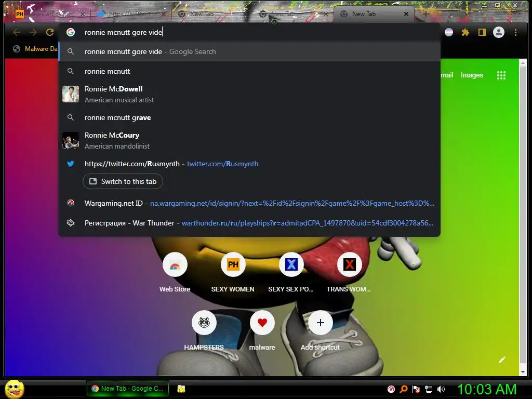Choose the 'ronnie mcnutt' search suggestion

[249, 71]
